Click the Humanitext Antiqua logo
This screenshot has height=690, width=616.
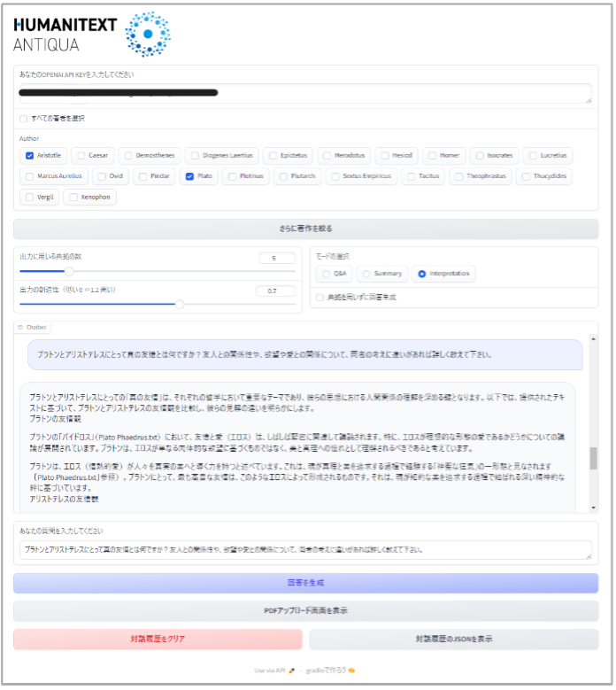tap(92, 35)
